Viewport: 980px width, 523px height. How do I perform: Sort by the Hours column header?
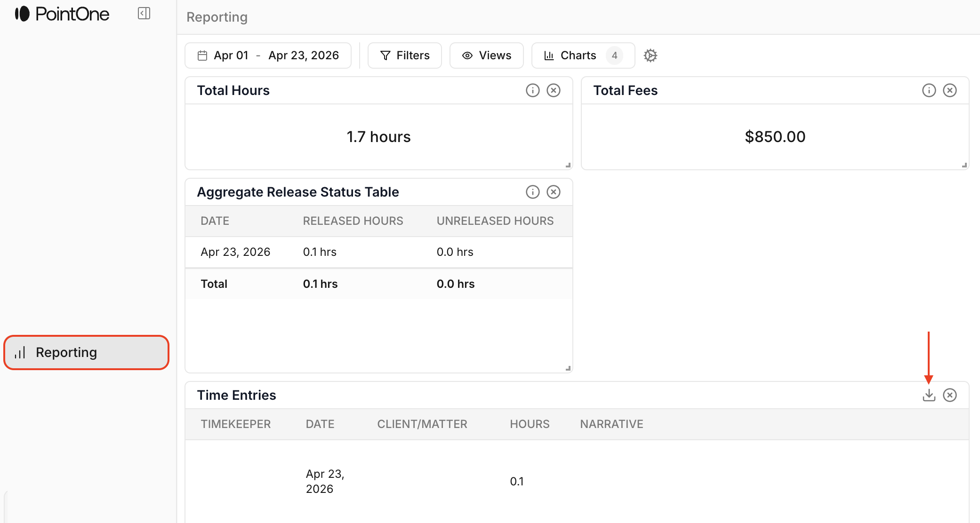530,424
